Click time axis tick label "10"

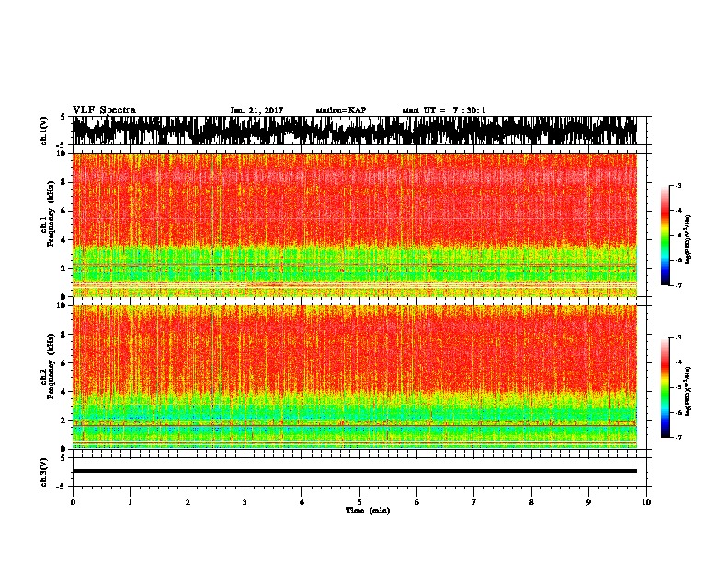[x=646, y=502]
